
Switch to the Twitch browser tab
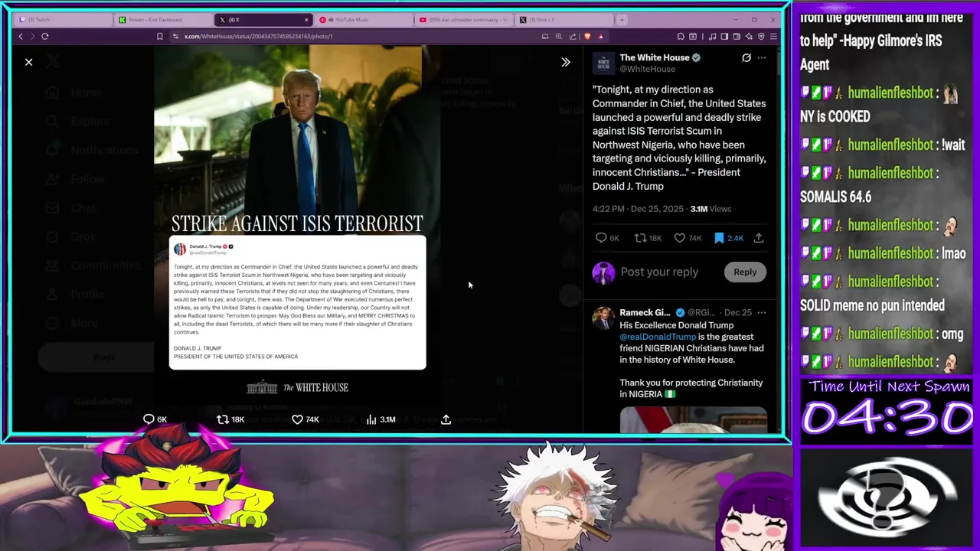(x=63, y=20)
